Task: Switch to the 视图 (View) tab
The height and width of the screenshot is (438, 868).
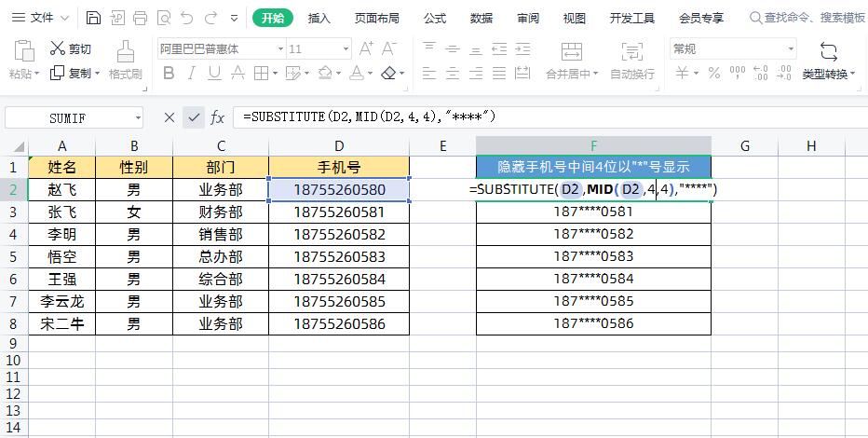Action: click(574, 19)
